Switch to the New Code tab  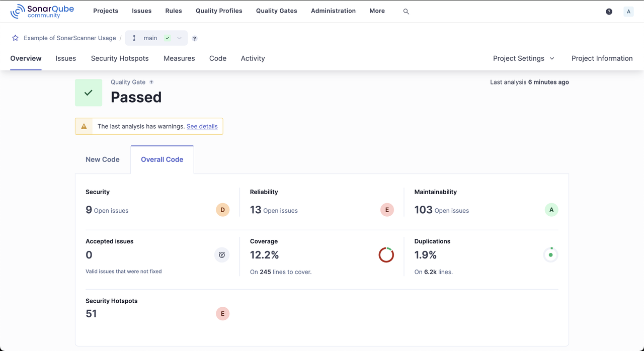103,159
